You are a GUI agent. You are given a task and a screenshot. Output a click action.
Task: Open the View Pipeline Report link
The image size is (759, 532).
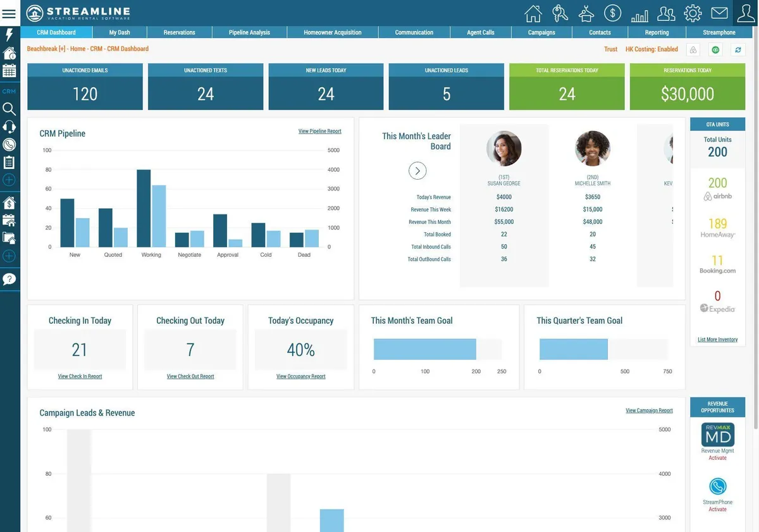point(320,131)
